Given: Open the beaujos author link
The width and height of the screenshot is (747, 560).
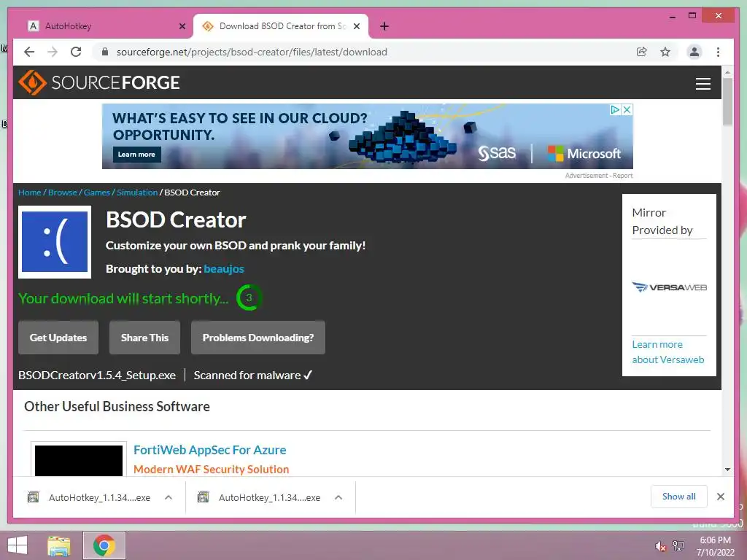Looking at the screenshot, I should coord(224,269).
